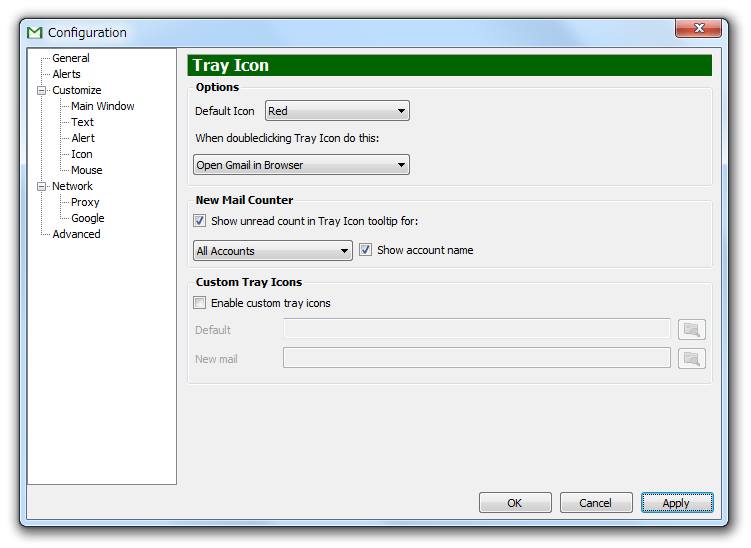Screen dimensions: 751x548
Task: Select General in the settings tree
Action: (x=71, y=58)
